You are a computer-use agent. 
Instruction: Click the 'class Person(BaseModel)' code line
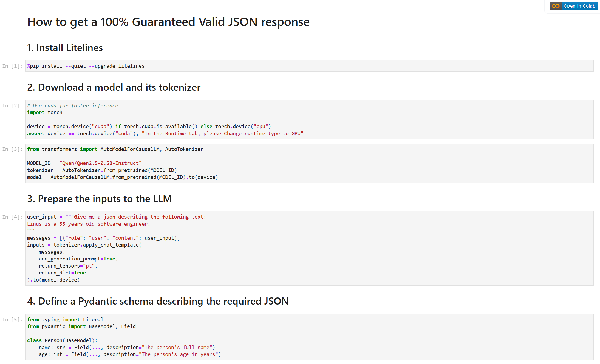click(62, 340)
